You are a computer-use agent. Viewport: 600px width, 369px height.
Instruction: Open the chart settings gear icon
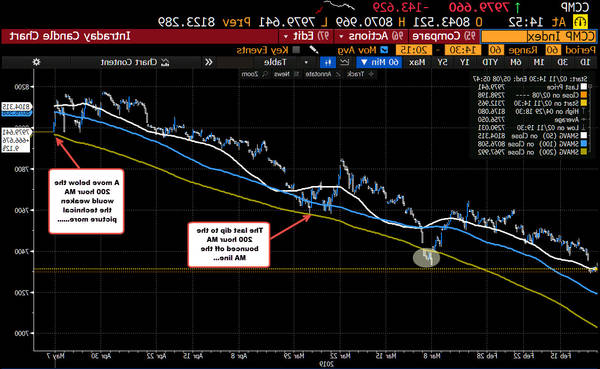point(36,62)
